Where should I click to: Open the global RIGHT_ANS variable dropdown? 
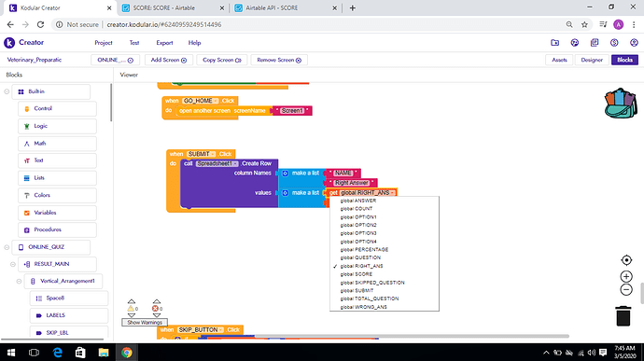(x=368, y=192)
